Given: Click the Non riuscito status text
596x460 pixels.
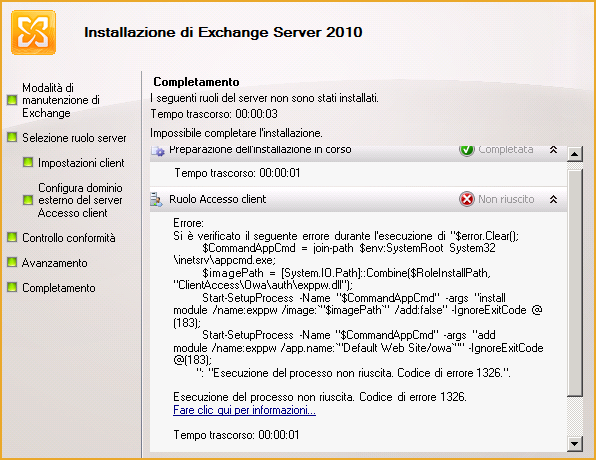Looking at the screenshot, I should tap(506, 199).
